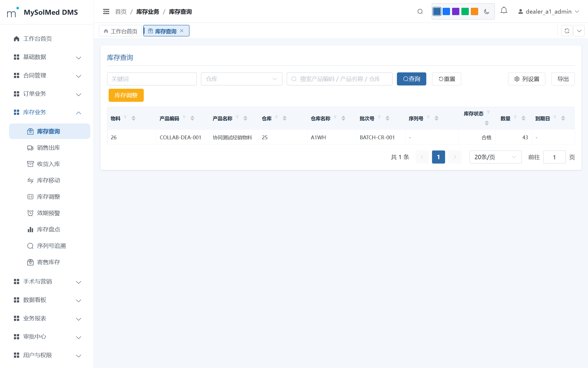The image size is (588, 368).
Task: Open 序列号追溯 in the sidebar
Action: pos(50,246)
